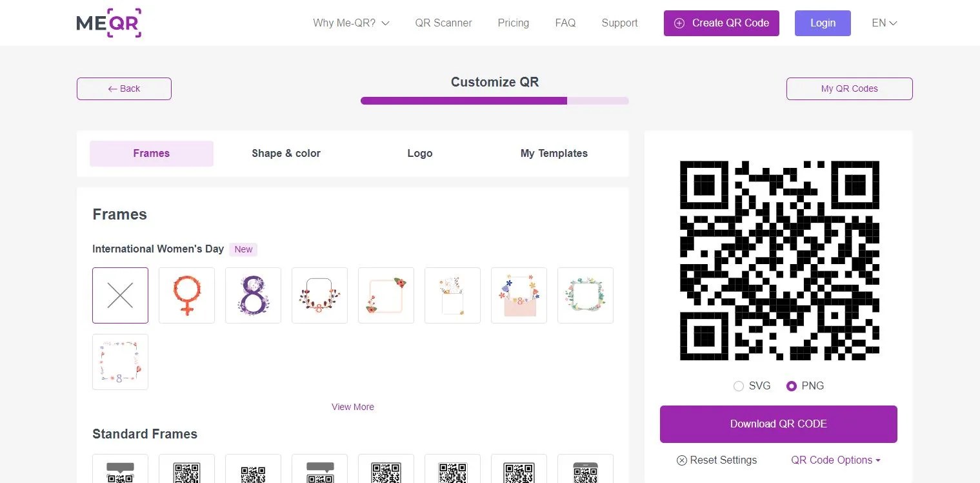
Task: Select the envelope with flowers frame
Action: (519, 295)
